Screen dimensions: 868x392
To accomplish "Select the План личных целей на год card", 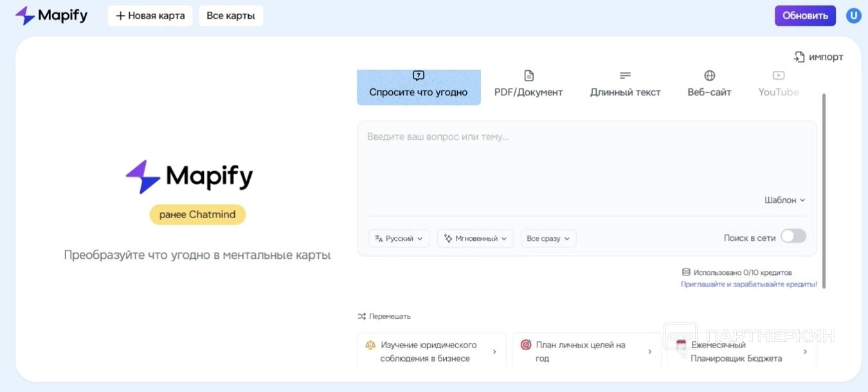I will 587,351.
